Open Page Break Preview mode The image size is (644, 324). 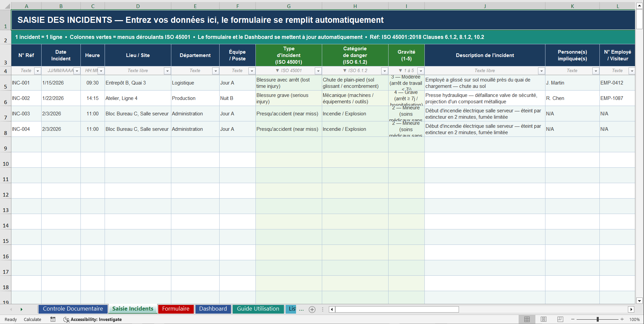[560, 319]
